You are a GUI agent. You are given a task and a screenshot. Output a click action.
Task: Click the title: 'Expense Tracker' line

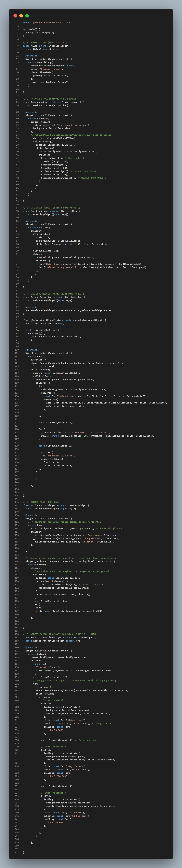pyautogui.click(x=47, y=69)
